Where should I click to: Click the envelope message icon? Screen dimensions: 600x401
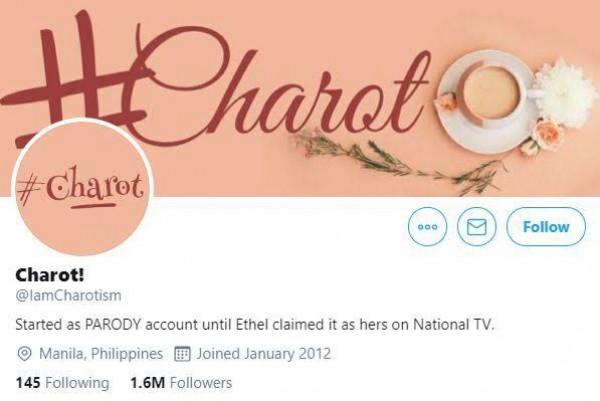click(x=477, y=227)
